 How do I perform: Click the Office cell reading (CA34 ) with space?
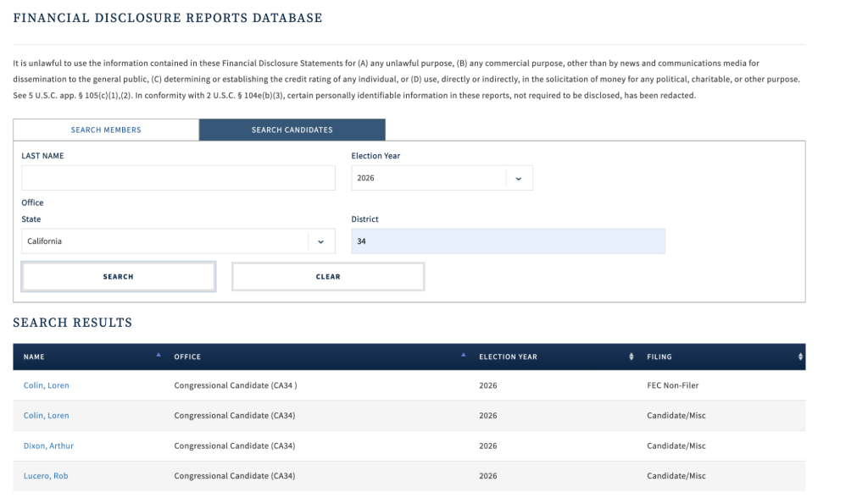236,385
